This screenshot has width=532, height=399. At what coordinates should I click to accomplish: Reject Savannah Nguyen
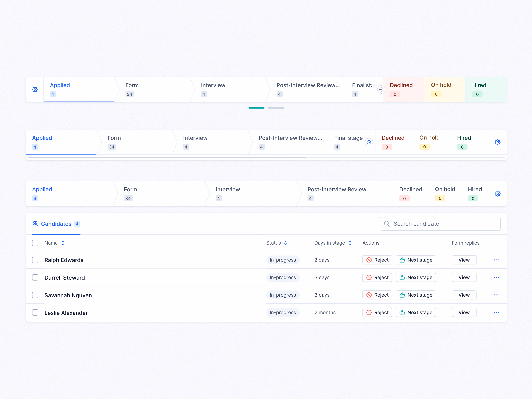point(377,295)
